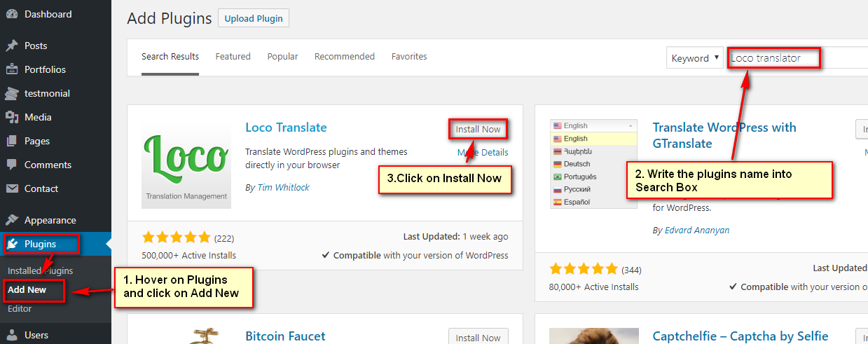The image size is (868, 344).
Task: Click the 500,000+ Active Installs text
Action: [x=188, y=255]
